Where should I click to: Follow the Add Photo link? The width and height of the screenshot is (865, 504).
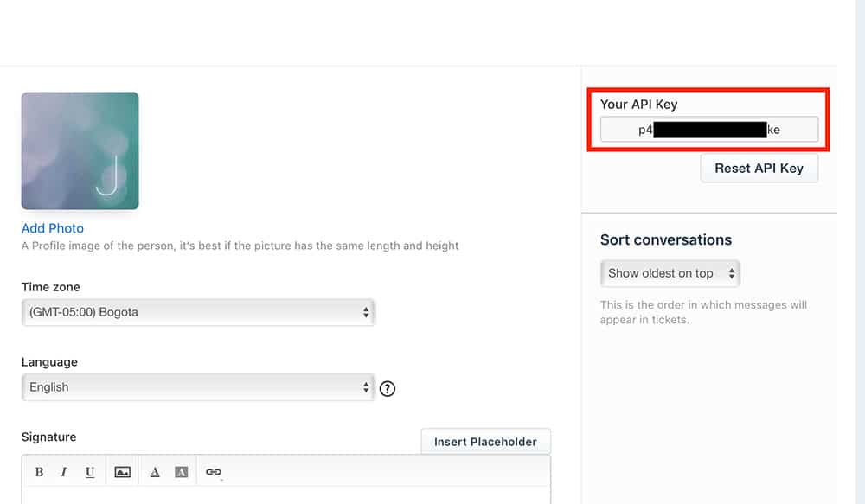coord(53,228)
